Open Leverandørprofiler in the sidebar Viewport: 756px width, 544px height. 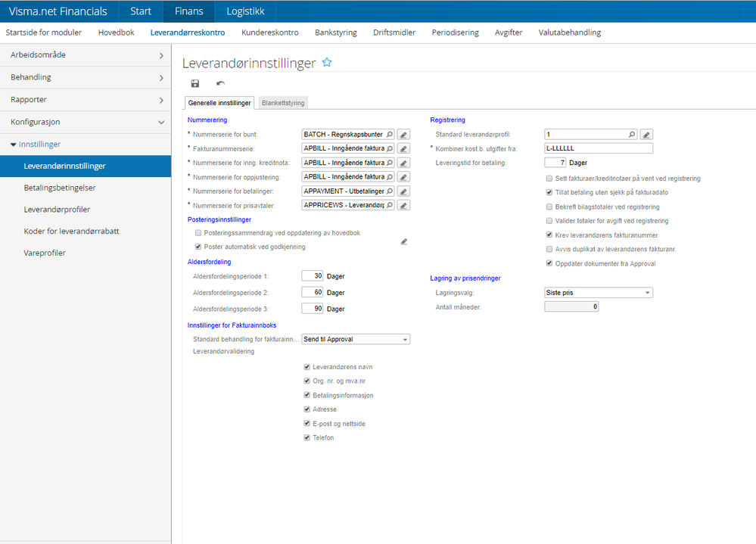57,210
